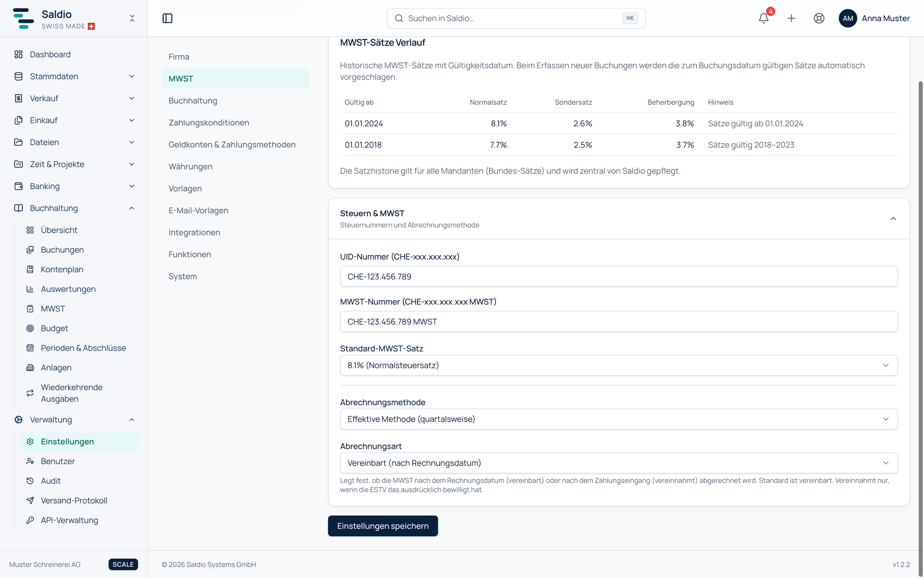Image resolution: width=924 pixels, height=578 pixels.
Task: Expand the Banking menu
Action: 74,186
